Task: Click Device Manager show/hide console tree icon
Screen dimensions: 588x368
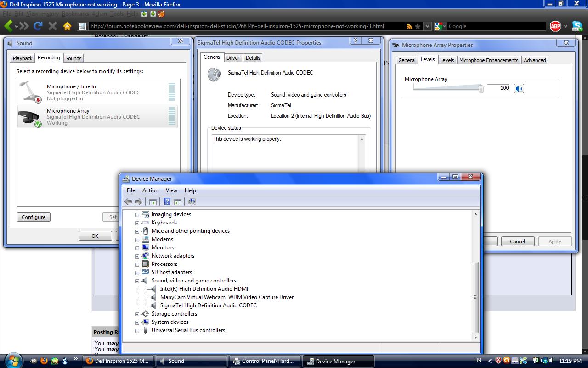Action: click(x=153, y=201)
